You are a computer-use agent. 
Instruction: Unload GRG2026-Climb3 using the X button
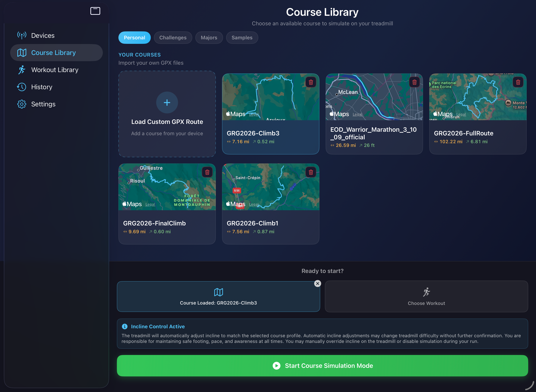pyautogui.click(x=317, y=283)
